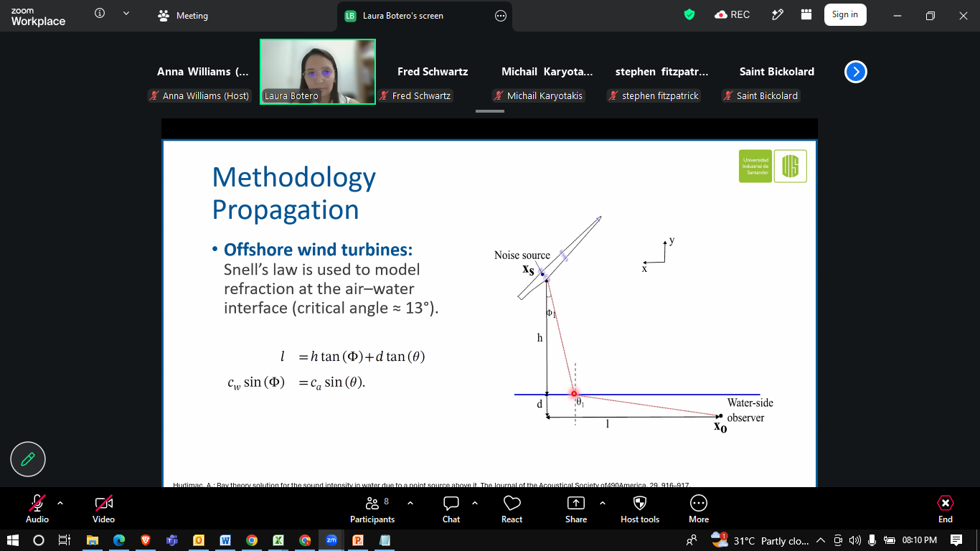Viewport: 980px width, 551px height.
Task: Click Michail Karyotakis's muted name label
Action: click(538, 95)
